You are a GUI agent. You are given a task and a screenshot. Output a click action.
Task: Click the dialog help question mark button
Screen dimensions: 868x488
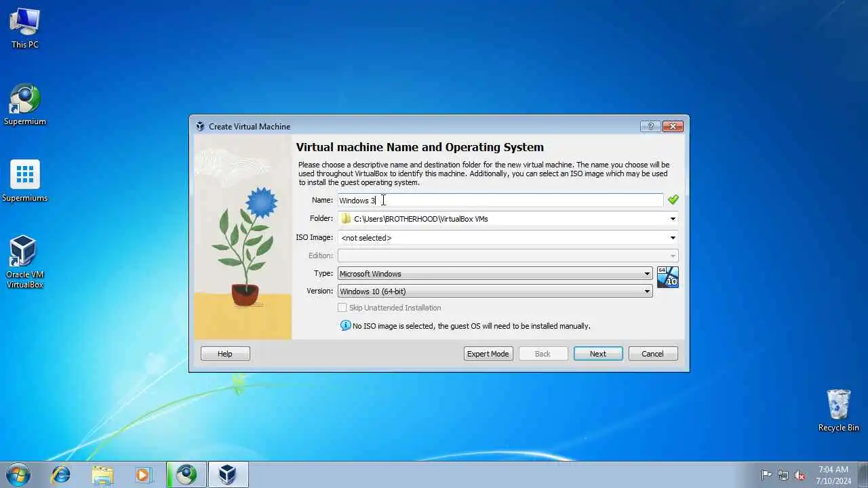[650, 126]
